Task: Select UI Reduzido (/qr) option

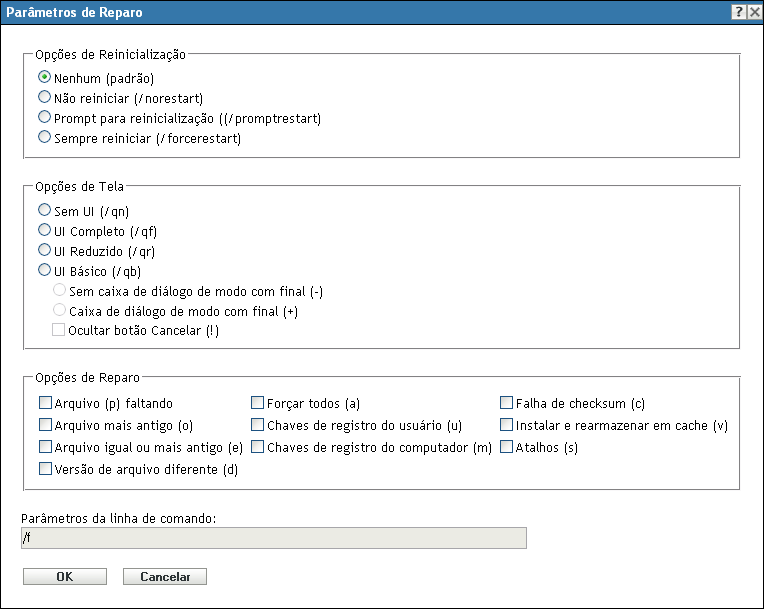Action: [x=44, y=250]
